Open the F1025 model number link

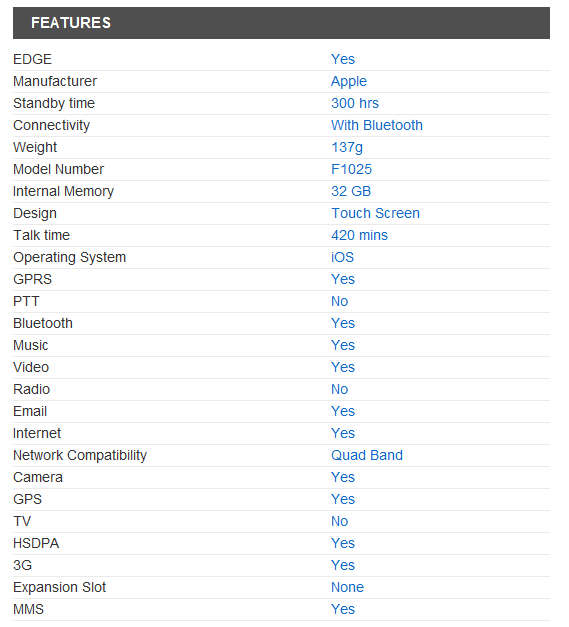coord(351,169)
